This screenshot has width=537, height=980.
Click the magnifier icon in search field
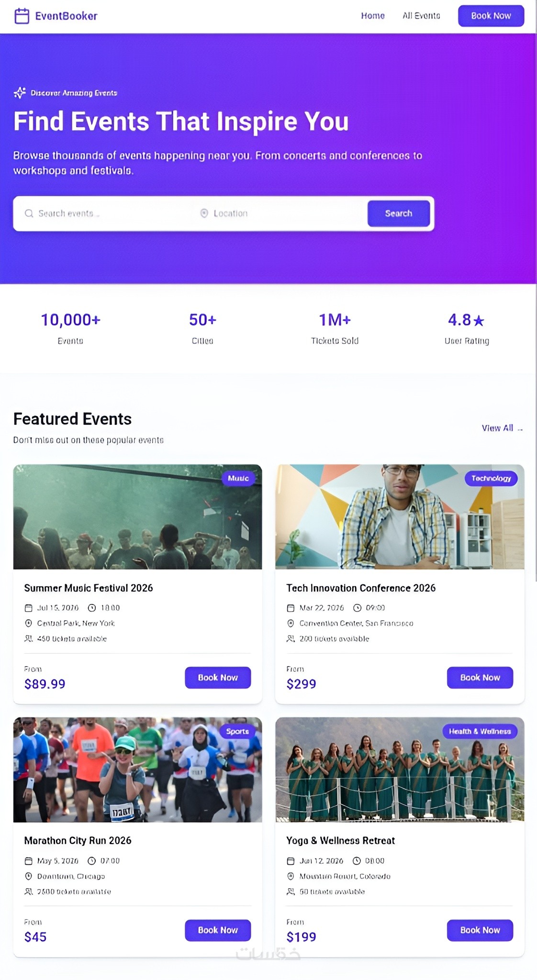[x=29, y=213]
